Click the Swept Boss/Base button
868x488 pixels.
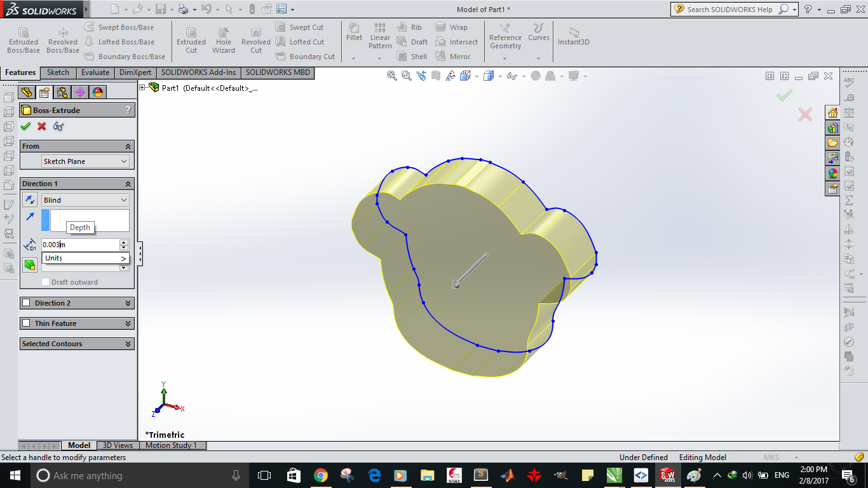pos(119,27)
